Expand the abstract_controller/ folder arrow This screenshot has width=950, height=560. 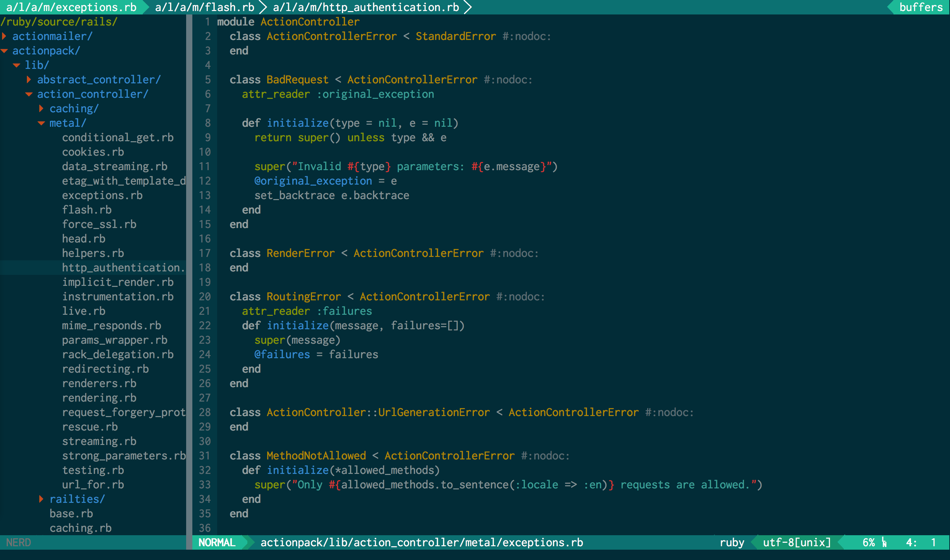(x=29, y=80)
